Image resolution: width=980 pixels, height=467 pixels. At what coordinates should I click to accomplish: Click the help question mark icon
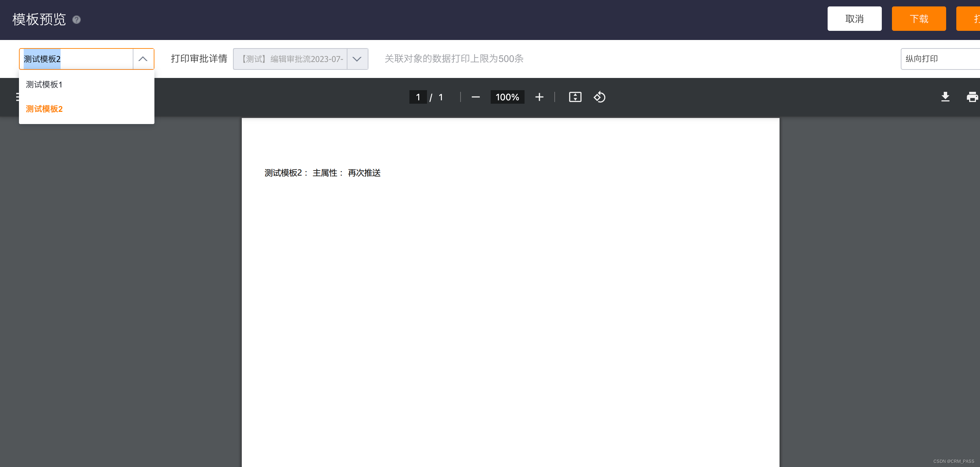pos(77,20)
